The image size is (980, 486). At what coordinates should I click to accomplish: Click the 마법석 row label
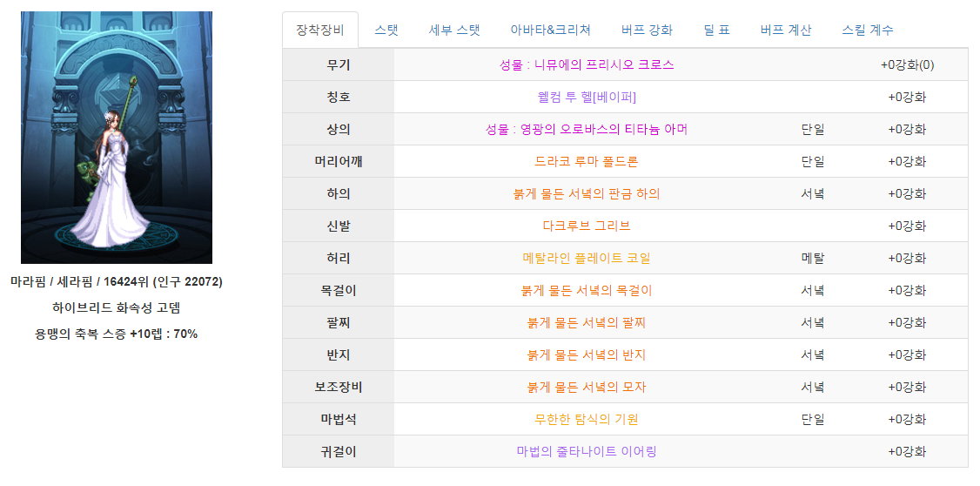coord(338,420)
